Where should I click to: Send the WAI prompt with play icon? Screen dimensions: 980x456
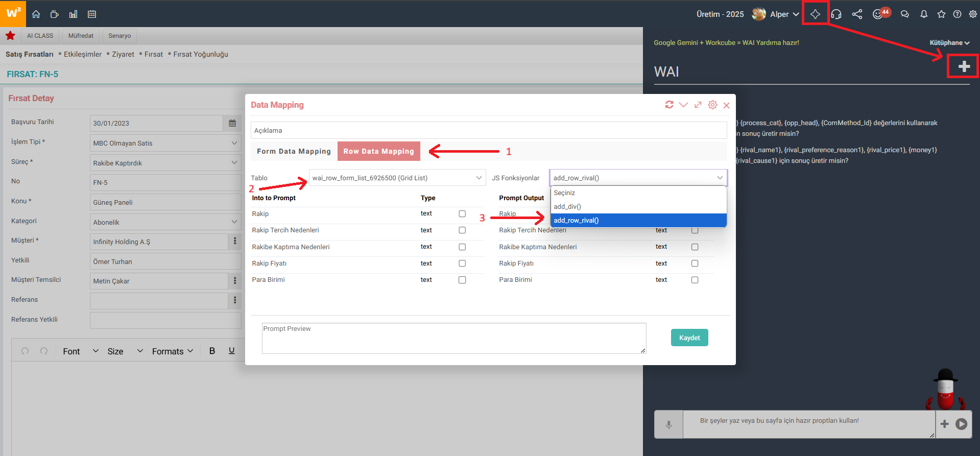tap(961, 424)
